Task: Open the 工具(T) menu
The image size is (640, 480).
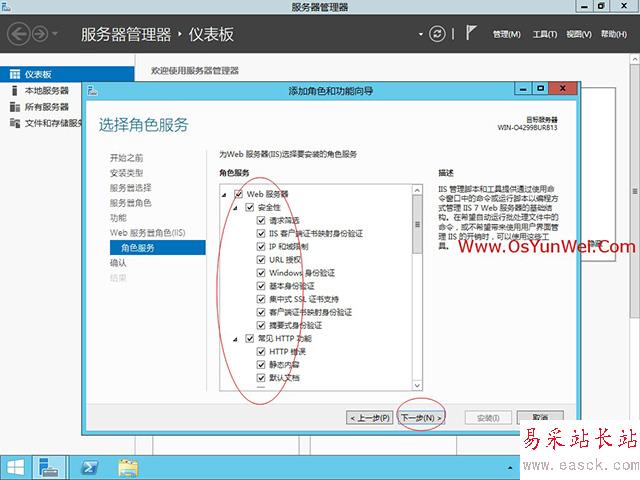Action: tap(545, 34)
